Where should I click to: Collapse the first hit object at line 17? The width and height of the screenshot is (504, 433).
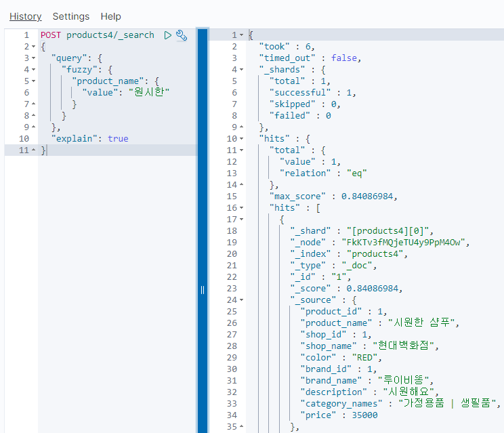pos(242,219)
